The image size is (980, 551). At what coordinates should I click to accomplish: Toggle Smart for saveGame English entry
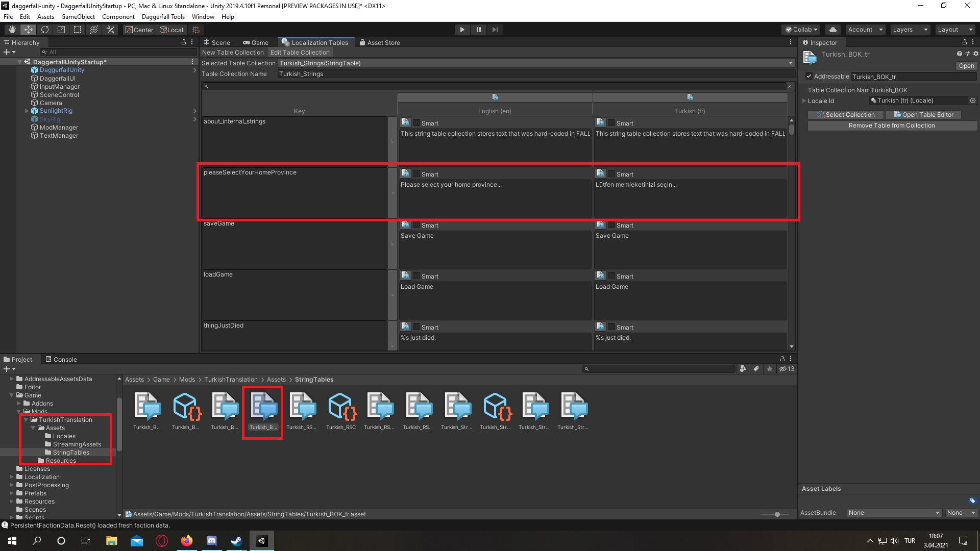click(x=416, y=225)
